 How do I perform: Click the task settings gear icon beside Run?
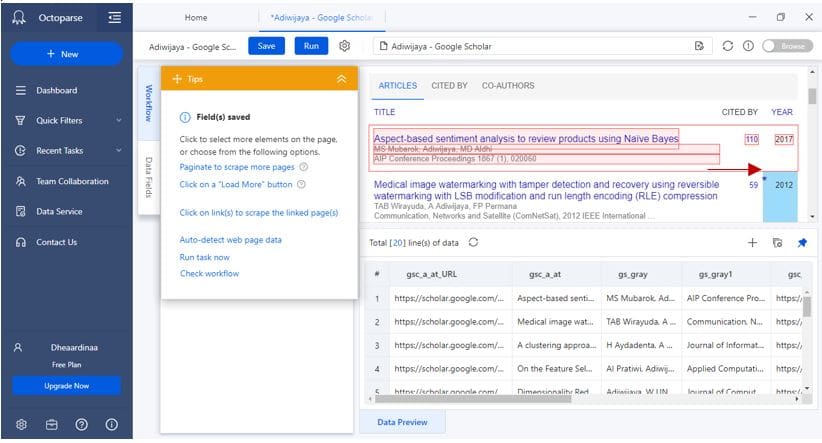tap(344, 46)
